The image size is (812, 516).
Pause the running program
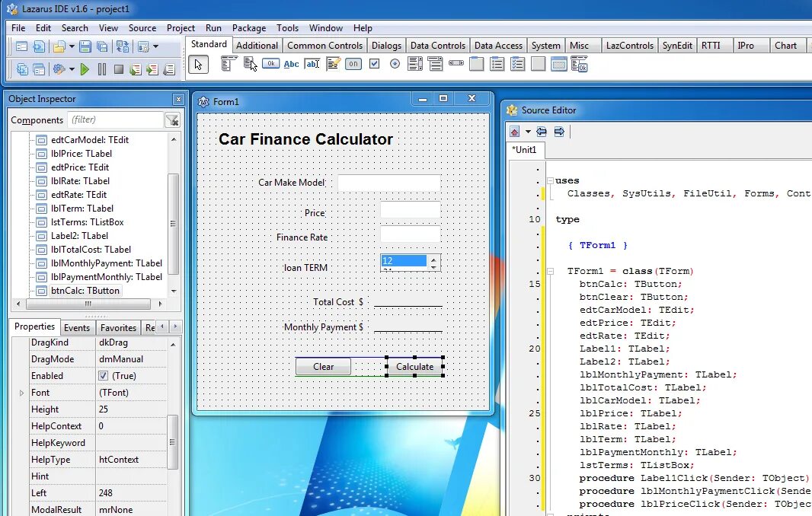[102, 68]
